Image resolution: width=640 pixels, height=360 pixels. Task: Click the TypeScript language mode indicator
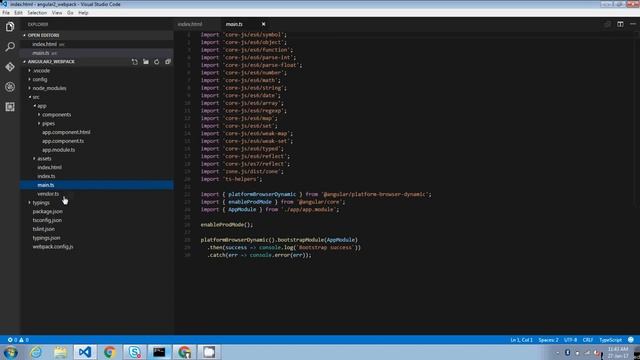[x=610, y=340]
